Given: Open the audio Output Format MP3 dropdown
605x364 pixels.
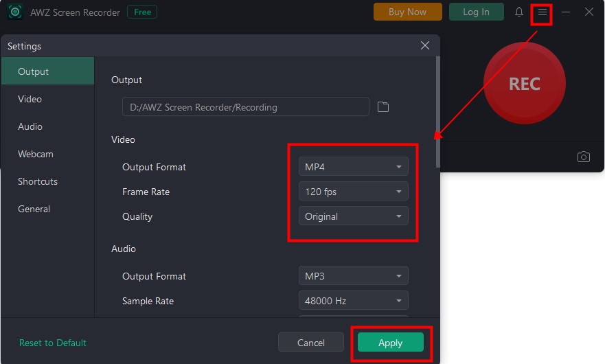Looking at the screenshot, I should click(354, 276).
